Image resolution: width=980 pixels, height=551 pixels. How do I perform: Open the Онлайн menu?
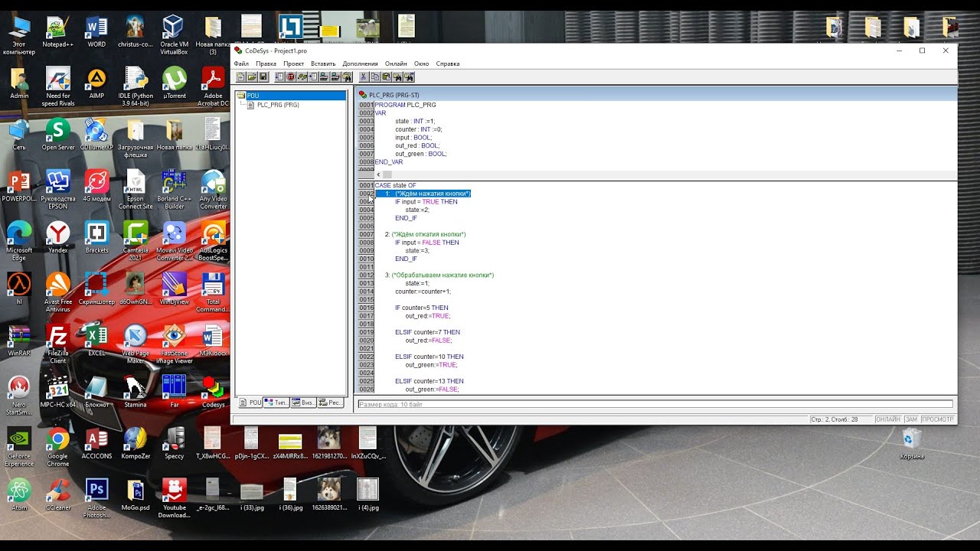[396, 64]
